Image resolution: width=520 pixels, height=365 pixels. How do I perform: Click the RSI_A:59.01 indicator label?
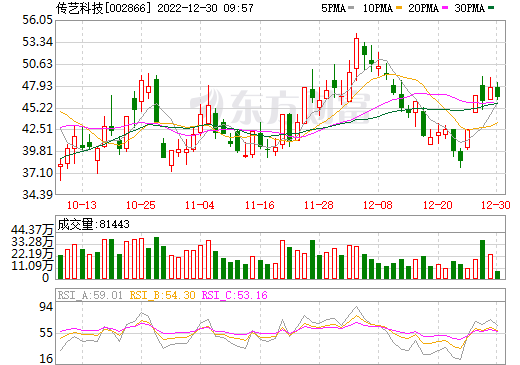coord(90,295)
